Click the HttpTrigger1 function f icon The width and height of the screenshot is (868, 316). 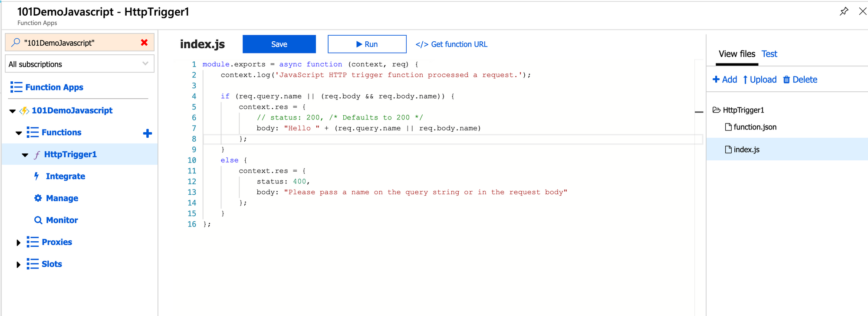[37, 154]
